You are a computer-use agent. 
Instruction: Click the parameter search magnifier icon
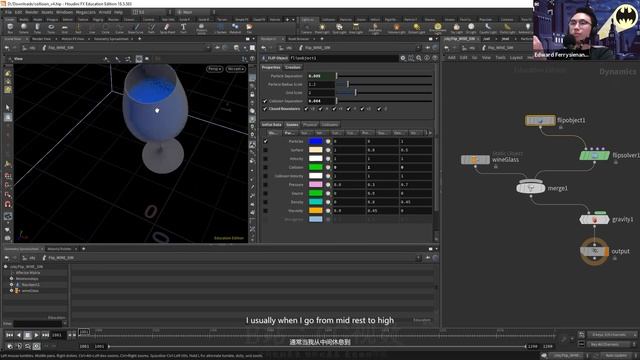click(x=419, y=58)
